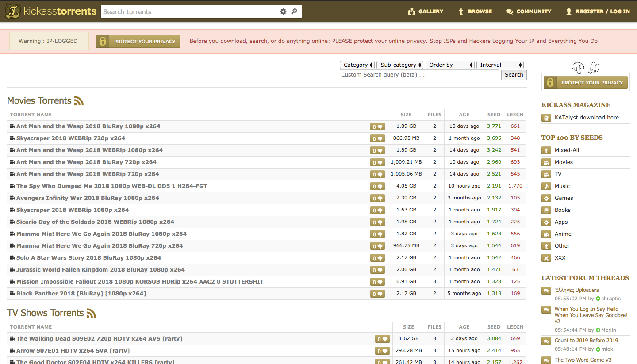Open Sicario Day of the Soldado torrent
This screenshot has width=637, height=364.
(95, 222)
